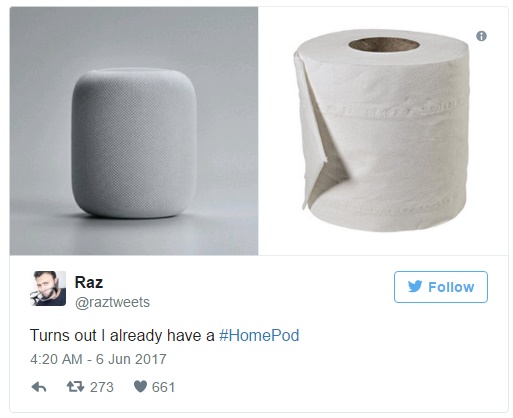The height and width of the screenshot is (418, 513).
Task: Visit the @raztweets handle link
Action: (x=112, y=302)
